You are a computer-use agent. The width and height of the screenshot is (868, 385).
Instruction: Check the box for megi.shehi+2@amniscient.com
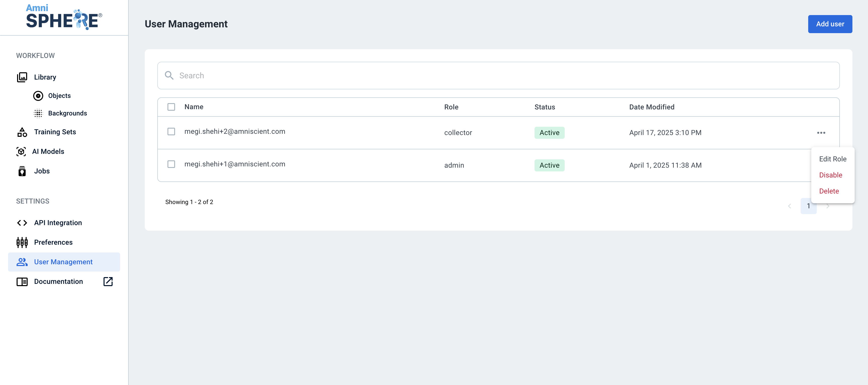click(x=171, y=132)
